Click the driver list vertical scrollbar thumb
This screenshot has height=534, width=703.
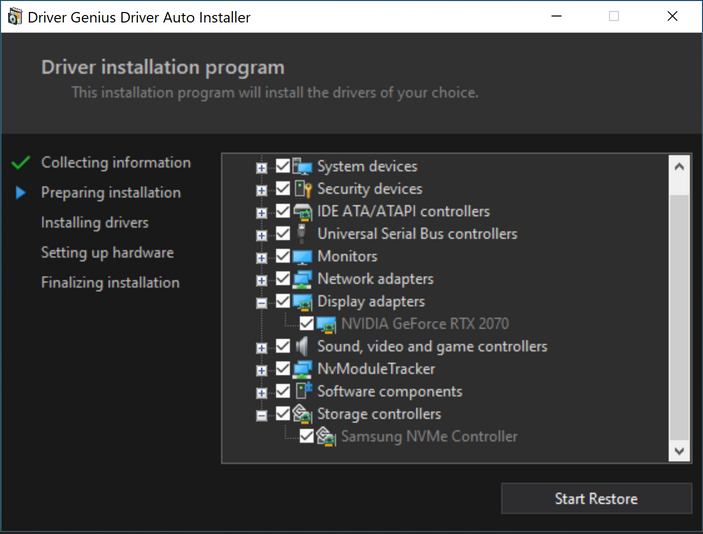coord(679,317)
